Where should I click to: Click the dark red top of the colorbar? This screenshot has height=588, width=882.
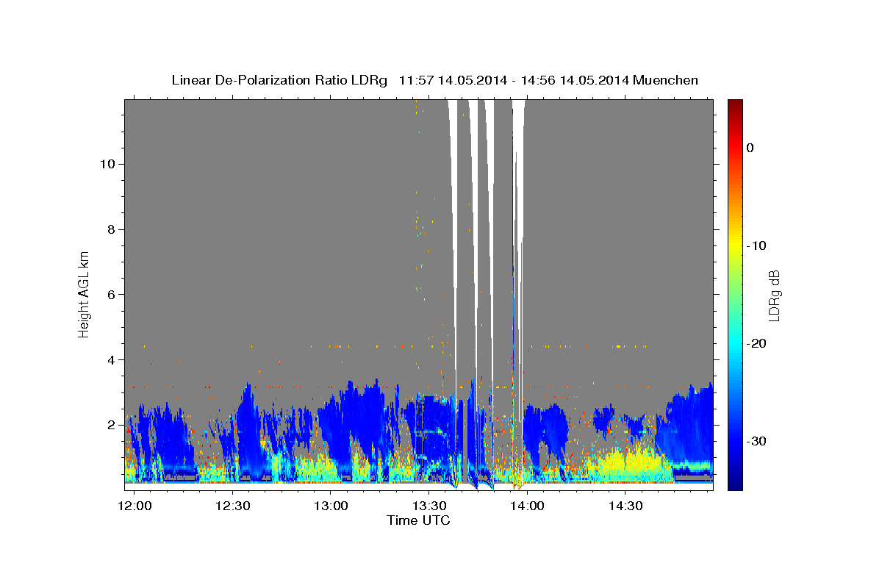pos(735,104)
